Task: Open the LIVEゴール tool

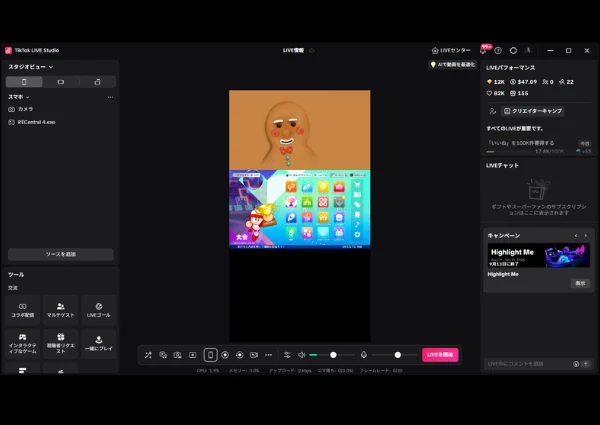Action: tap(98, 310)
